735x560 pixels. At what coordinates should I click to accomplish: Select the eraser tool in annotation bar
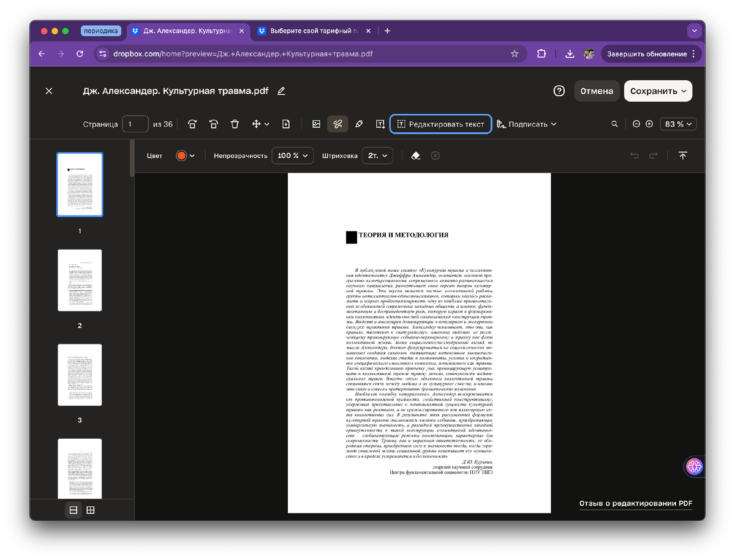tap(415, 155)
